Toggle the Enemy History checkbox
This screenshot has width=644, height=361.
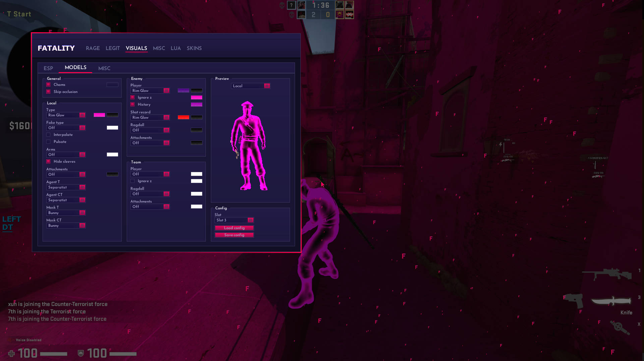[x=132, y=104]
